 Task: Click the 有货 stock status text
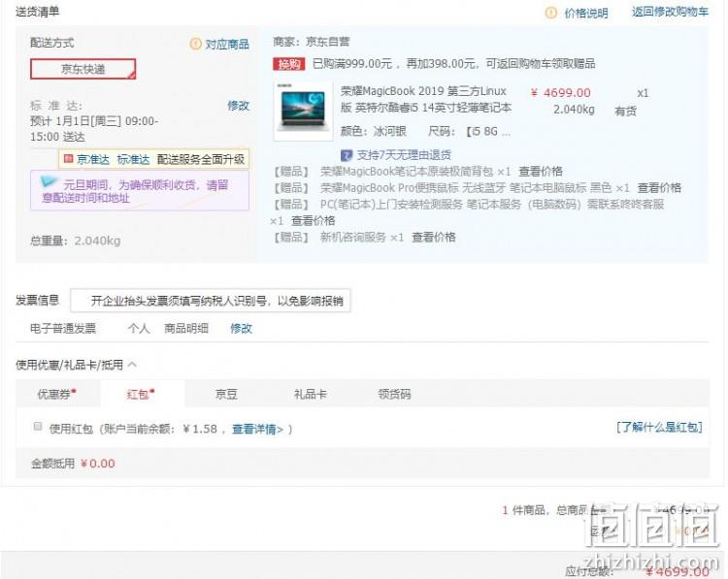tap(625, 111)
